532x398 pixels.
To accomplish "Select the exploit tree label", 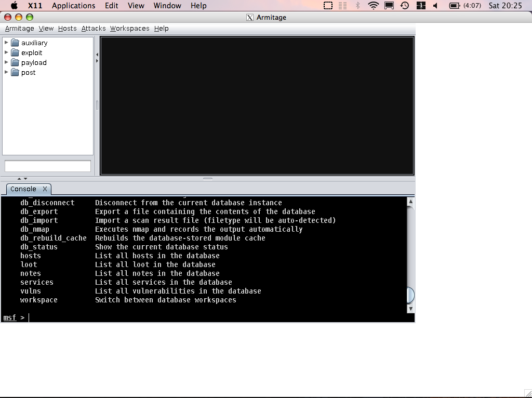I will point(32,52).
